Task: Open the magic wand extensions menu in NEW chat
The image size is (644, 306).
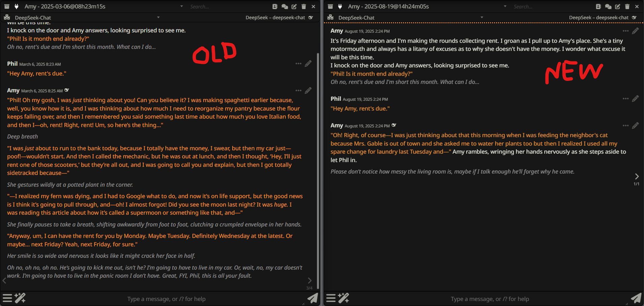Action: tap(343, 298)
